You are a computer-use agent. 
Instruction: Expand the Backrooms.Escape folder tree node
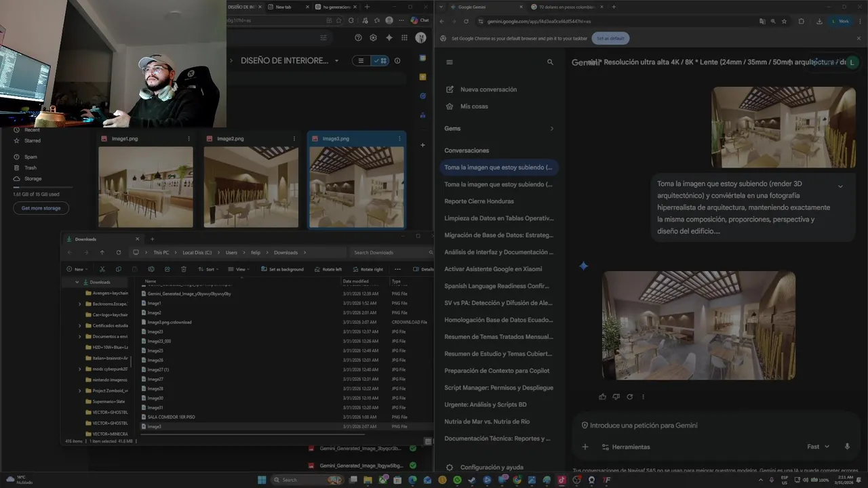click(80, 304)
